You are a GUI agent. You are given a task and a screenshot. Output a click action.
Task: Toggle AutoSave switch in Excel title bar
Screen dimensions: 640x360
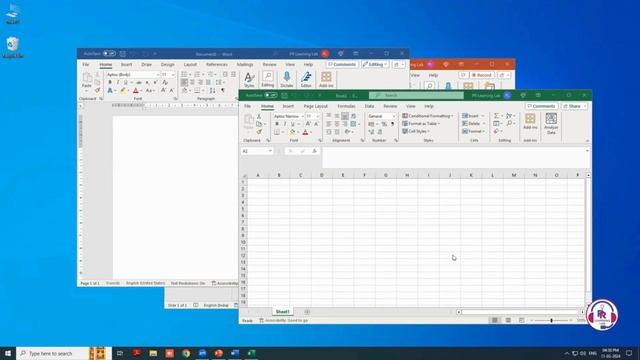[271, 95]
